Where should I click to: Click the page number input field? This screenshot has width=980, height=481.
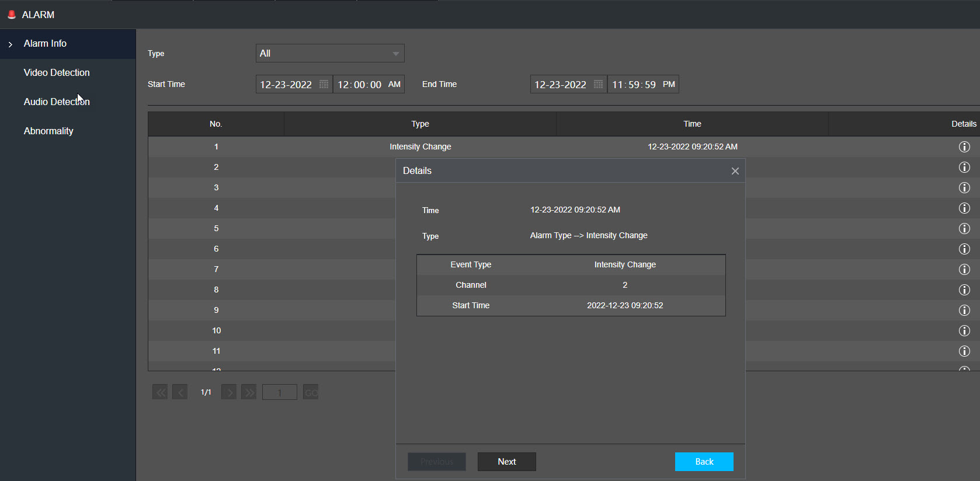tap(280, 392)
